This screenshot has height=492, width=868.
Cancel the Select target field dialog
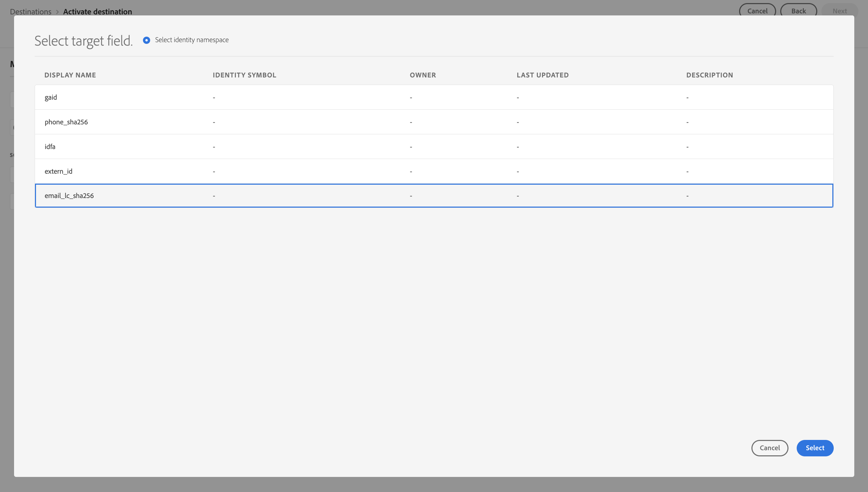pyautogui.click(x=770, y=448)
